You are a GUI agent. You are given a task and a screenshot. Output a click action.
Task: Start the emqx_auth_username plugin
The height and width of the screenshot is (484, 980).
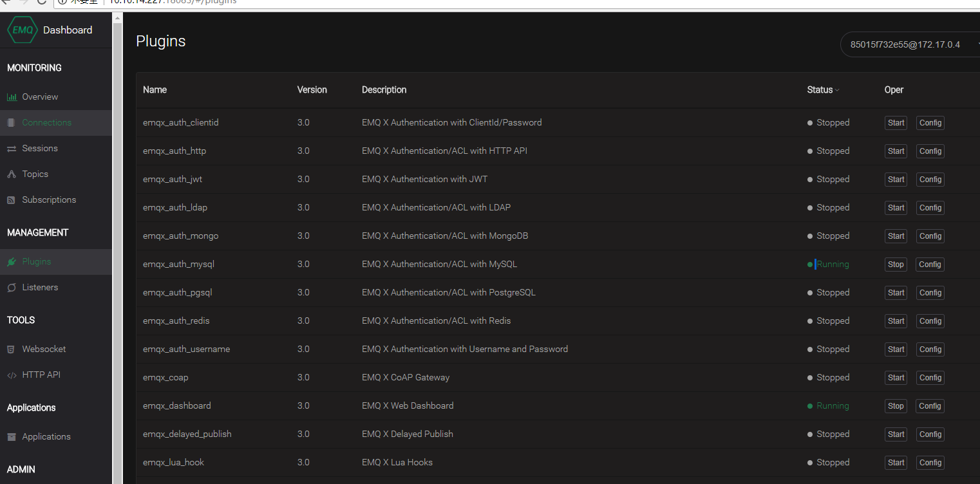pos(896,349)
